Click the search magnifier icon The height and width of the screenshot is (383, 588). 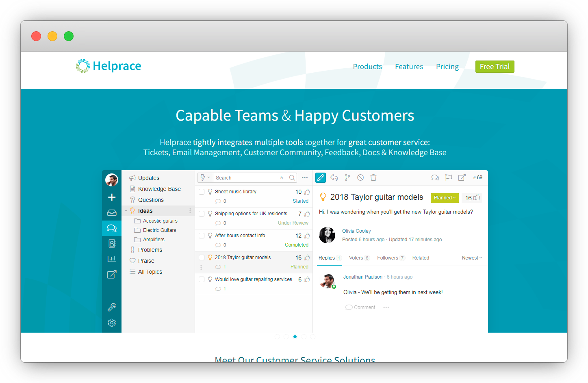point(292,178)
